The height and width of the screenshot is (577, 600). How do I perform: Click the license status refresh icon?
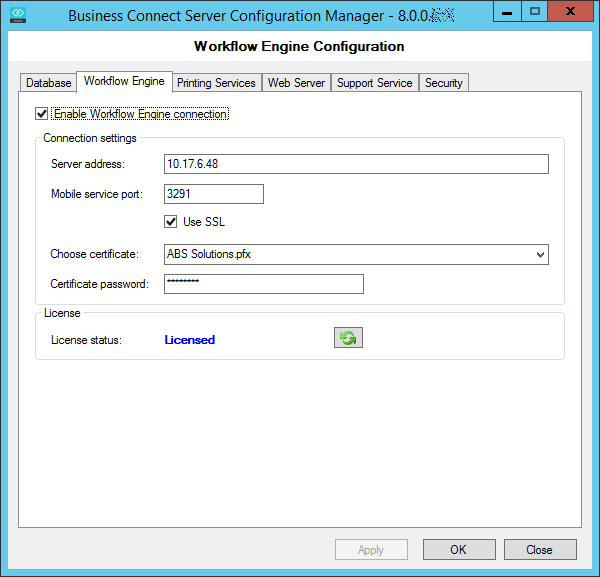348,338
